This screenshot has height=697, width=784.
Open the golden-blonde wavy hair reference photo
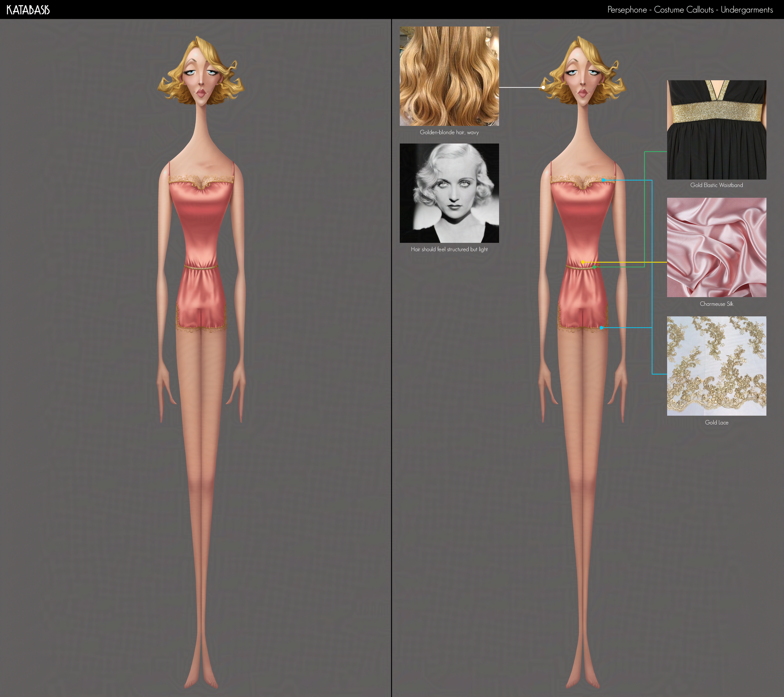coord(449,76)
